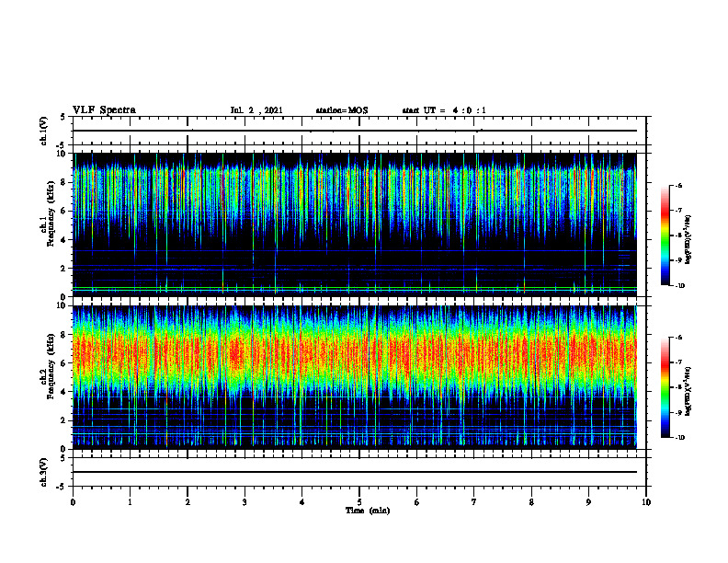Click the ch.1(V) axis upper "5" label
728x563 pixels.
(63, 117)
